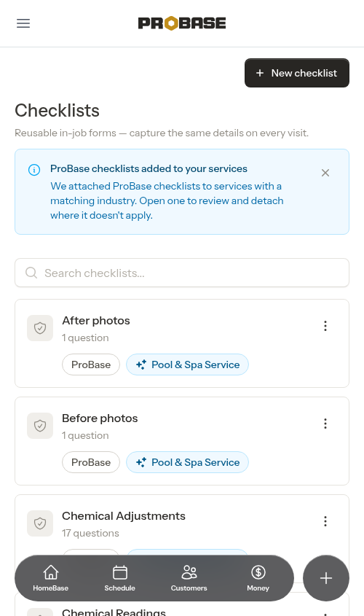Image resolution: width=364 pixels, height=616 pixels.
Task: Open the Chemical Adjustments checklist
Action: [x=124, y=516]
